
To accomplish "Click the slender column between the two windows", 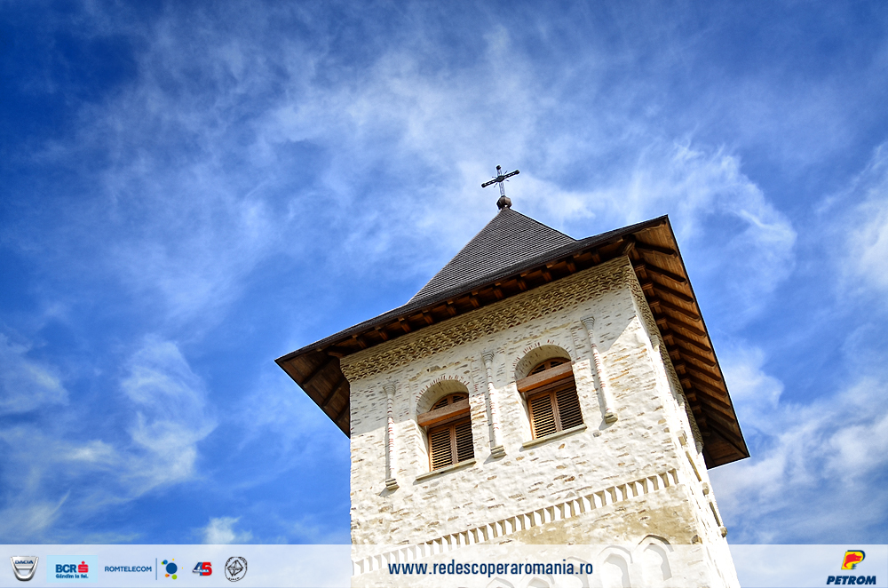I will pyautogui.click(x=491, y=402).
